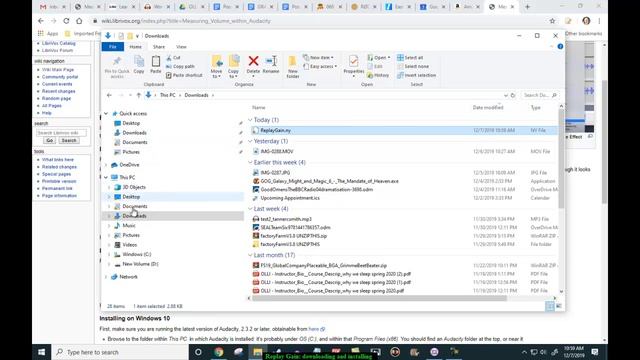The width and height of the screenshot is (640, 360).
Task: Bookmark this page star in Chrome
Action: click(552, 21)
